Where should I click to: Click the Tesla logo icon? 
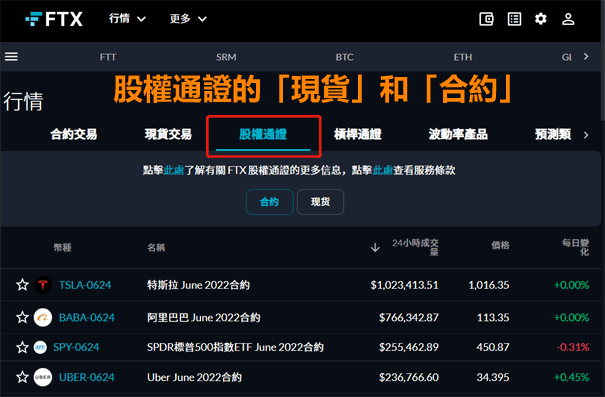tap(43, 285)
